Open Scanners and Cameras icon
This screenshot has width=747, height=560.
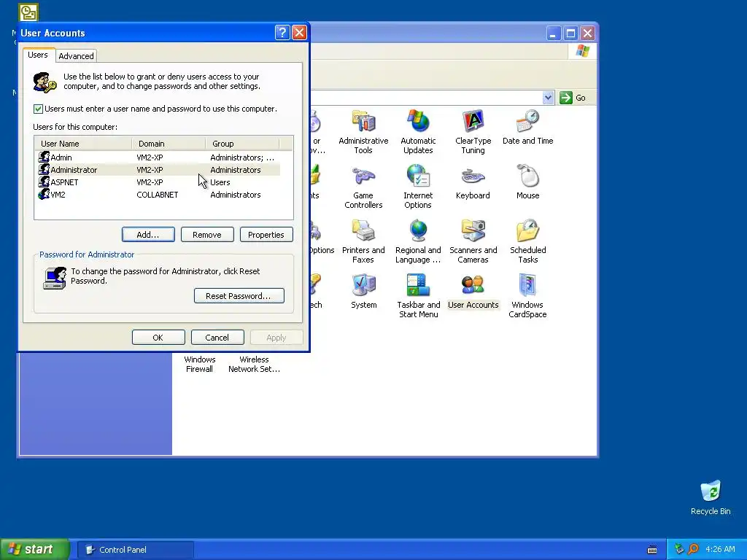(473, 241)
